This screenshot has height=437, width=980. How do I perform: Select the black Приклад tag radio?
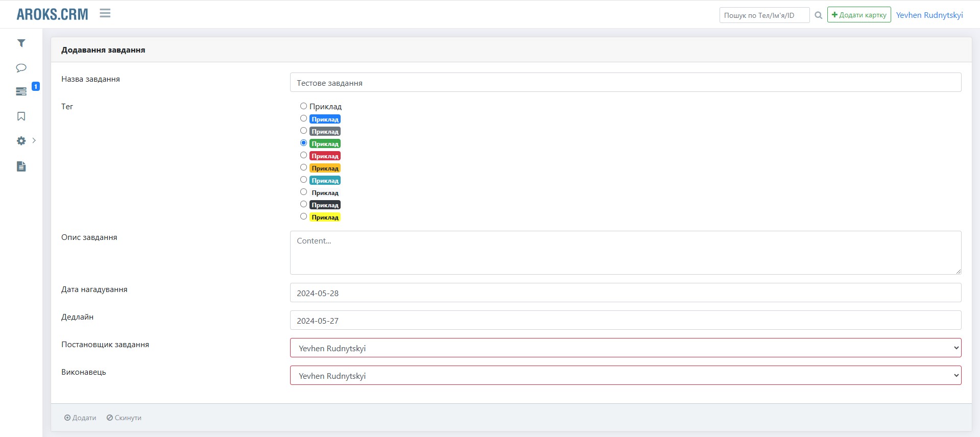coord(303,204)
